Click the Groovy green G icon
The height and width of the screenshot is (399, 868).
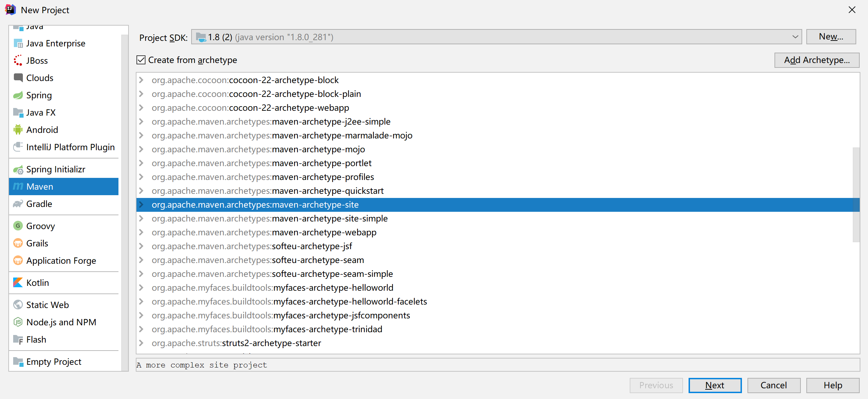[x=18, y=226]
